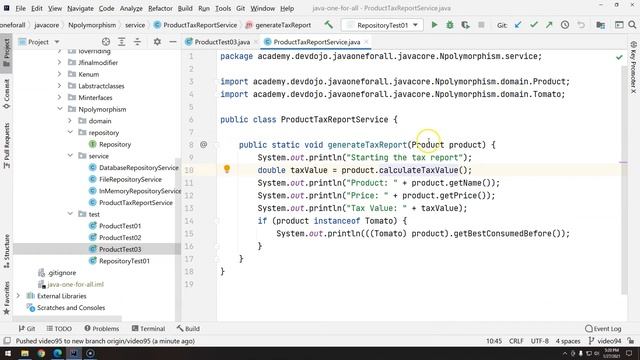Collapse the test folder

pos(70,214)
